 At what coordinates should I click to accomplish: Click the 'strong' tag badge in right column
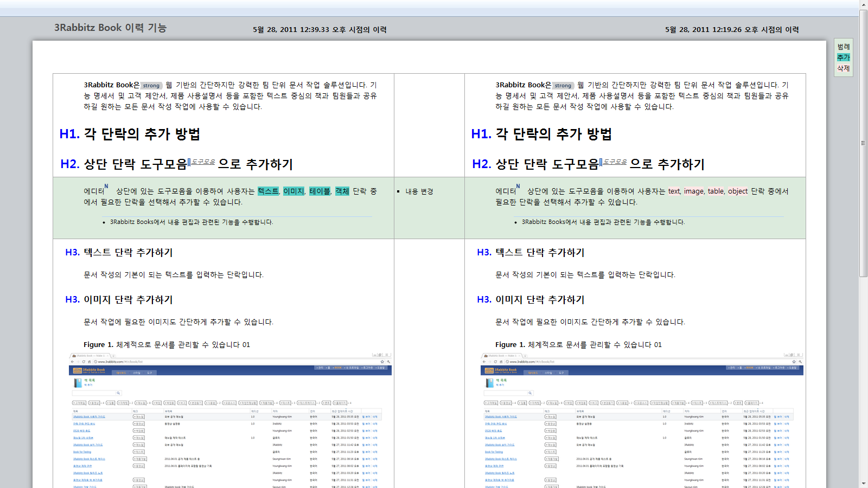tap(563, 86)
